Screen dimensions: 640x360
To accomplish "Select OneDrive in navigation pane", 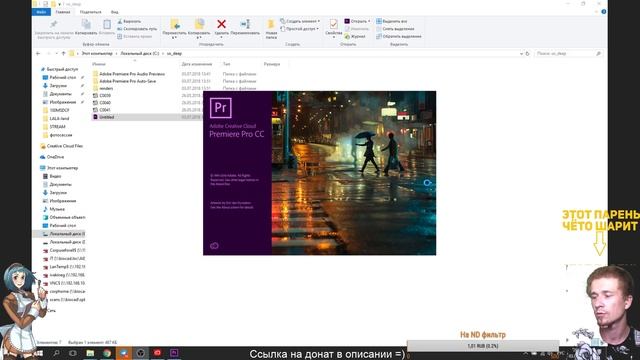I will [x=52, y=157].
